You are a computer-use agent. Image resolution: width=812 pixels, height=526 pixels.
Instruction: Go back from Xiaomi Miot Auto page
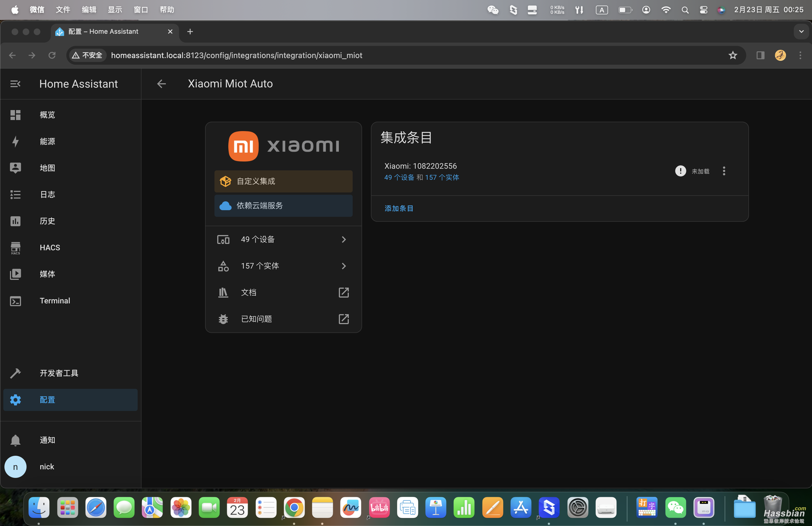pos(161,84)
